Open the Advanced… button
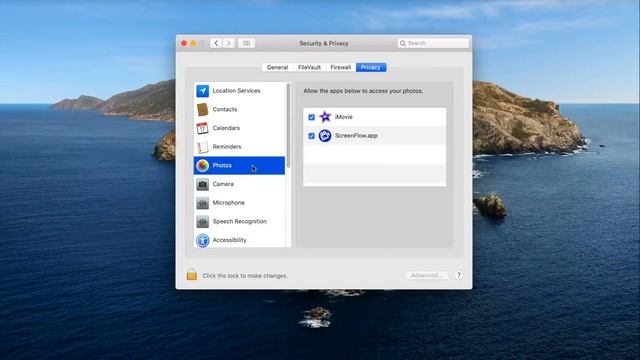 427,276
